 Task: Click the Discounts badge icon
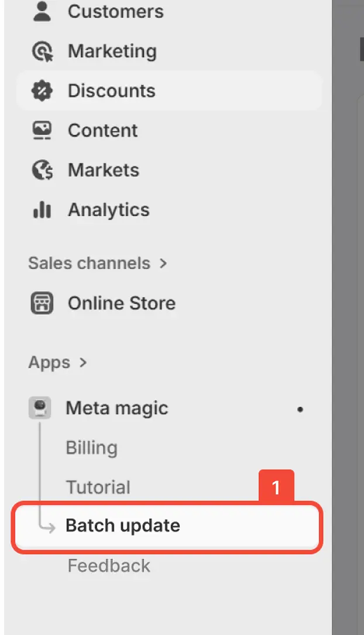[41, 91]
